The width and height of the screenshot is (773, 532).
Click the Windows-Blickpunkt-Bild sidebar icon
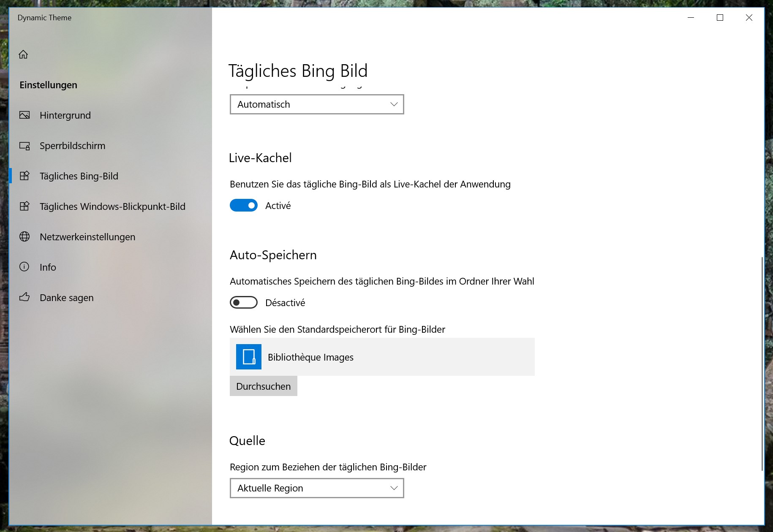(24, 206)
